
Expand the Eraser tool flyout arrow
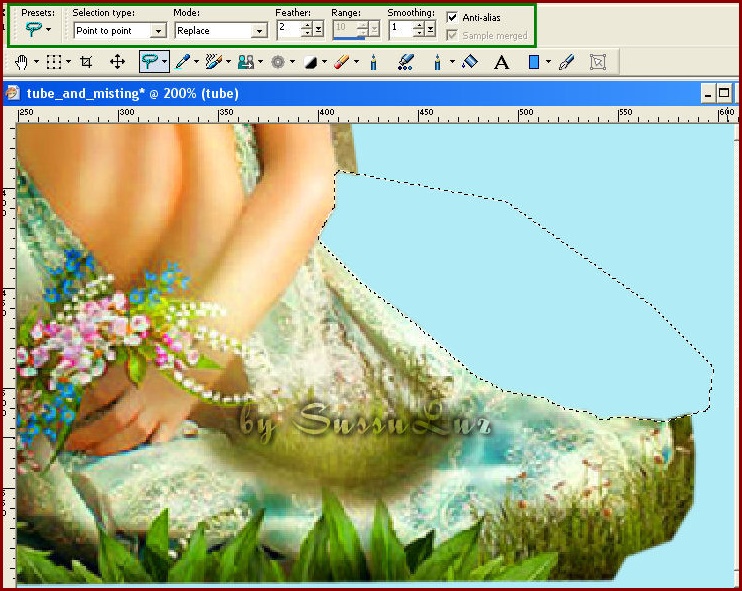point(356,62)
